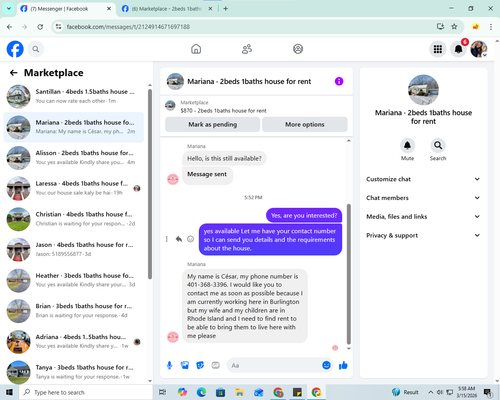Reload the page in the browser

coord(40,27)
